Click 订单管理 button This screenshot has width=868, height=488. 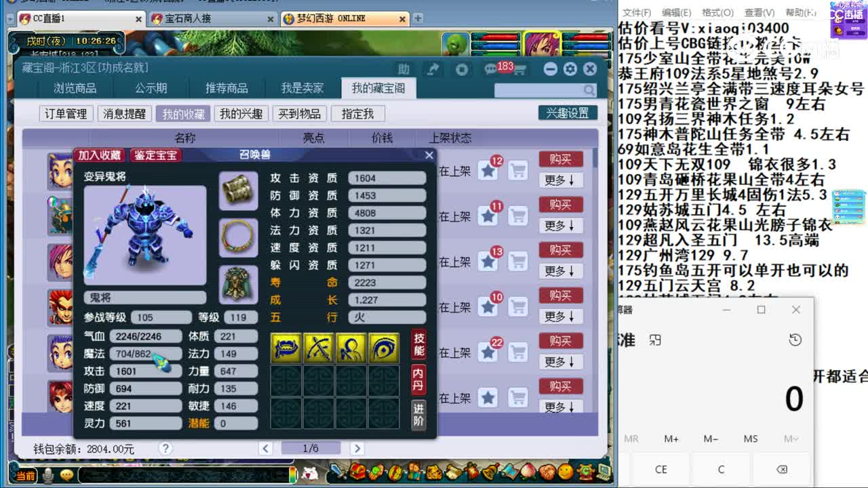(x=66, y=114)
